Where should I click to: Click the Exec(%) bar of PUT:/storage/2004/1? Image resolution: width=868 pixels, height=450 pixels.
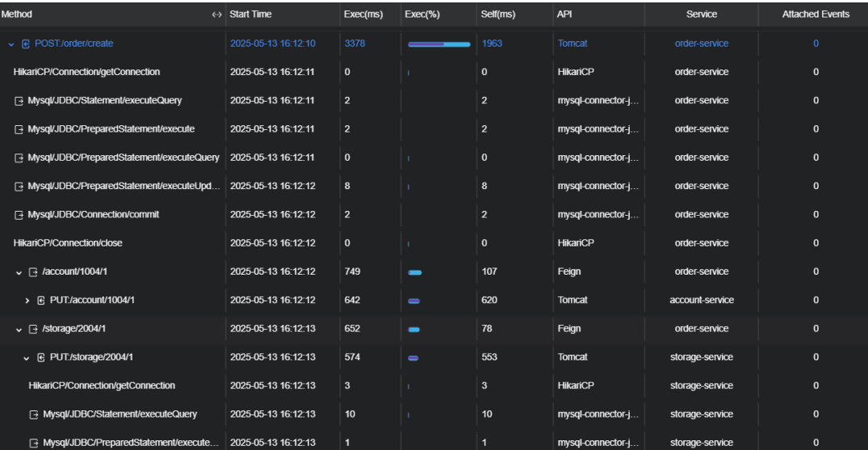(413, 358)
